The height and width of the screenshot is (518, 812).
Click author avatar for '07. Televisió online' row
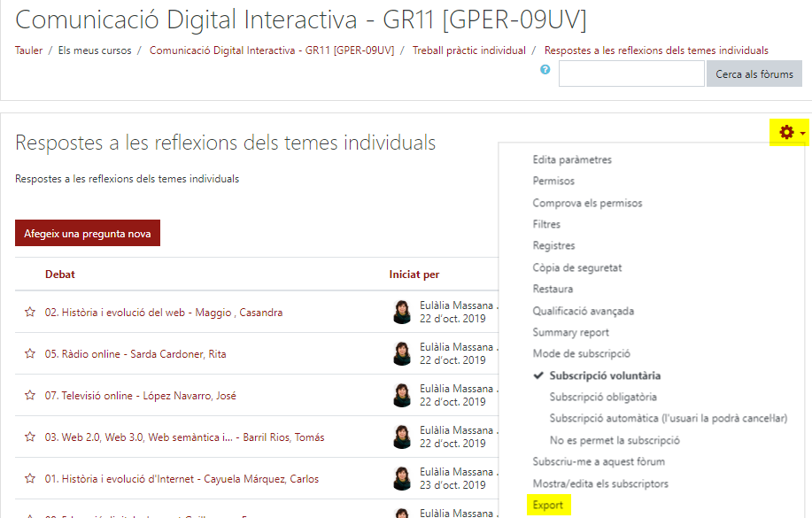(x=402, y=395)
